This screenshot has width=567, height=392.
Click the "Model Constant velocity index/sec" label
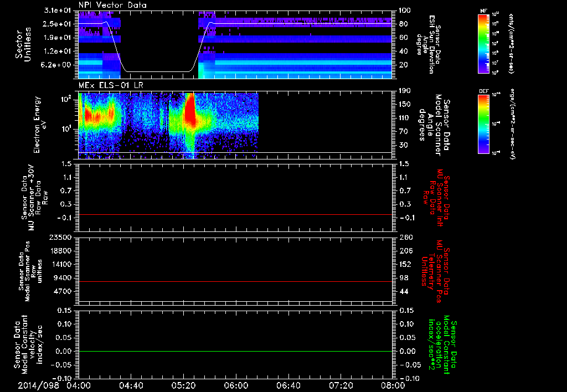point(28,344)
